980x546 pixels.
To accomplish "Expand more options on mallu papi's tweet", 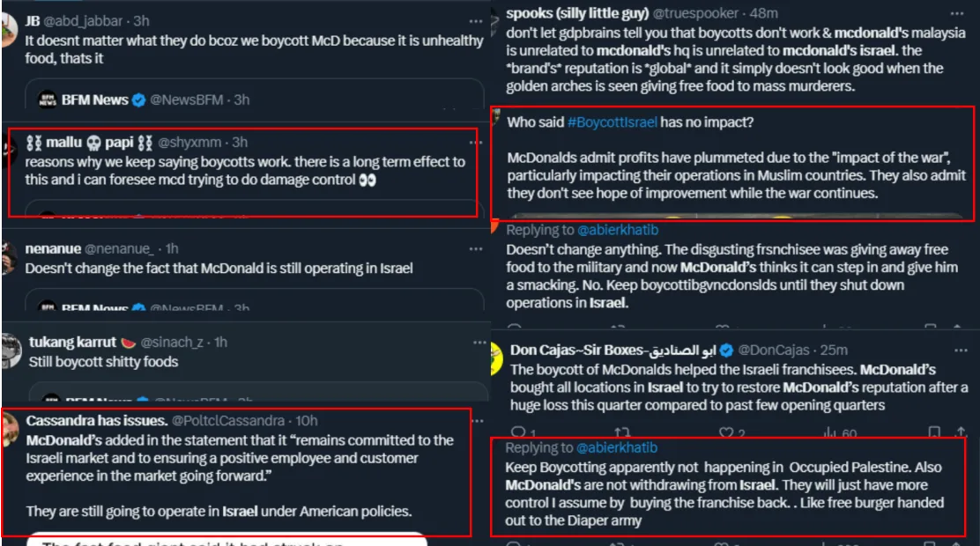I will pos(476,143).
